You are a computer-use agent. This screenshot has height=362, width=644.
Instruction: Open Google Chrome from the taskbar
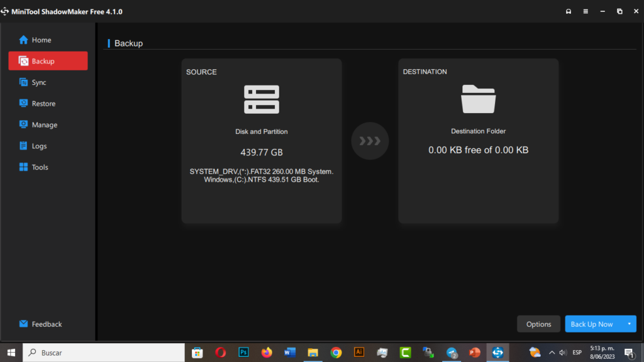coord(336,353)
